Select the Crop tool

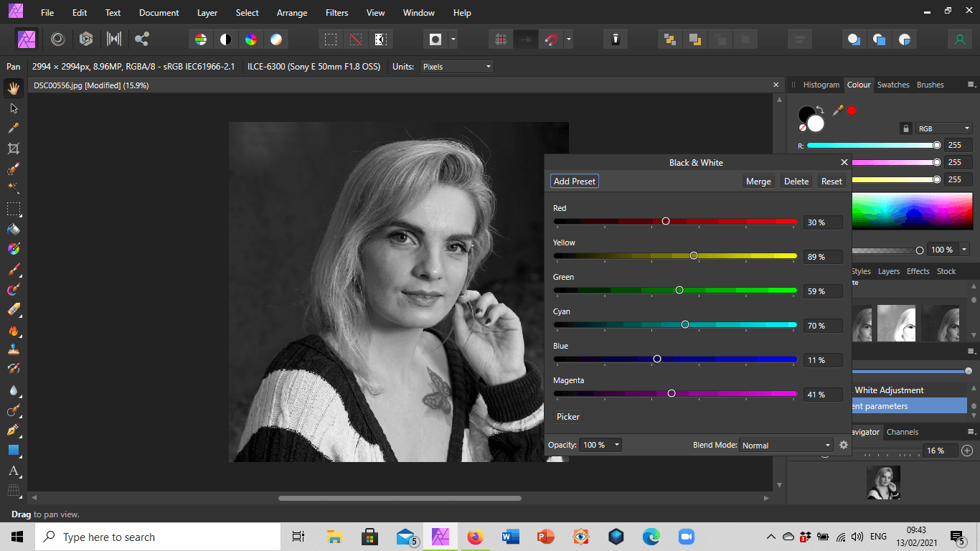point(13,148)
